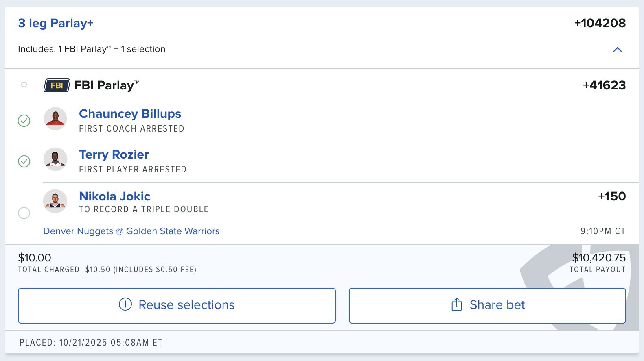The image size is (644, 361).
Task: Click small circle beside FBI Parlay heading
Action: click(24, 85)
